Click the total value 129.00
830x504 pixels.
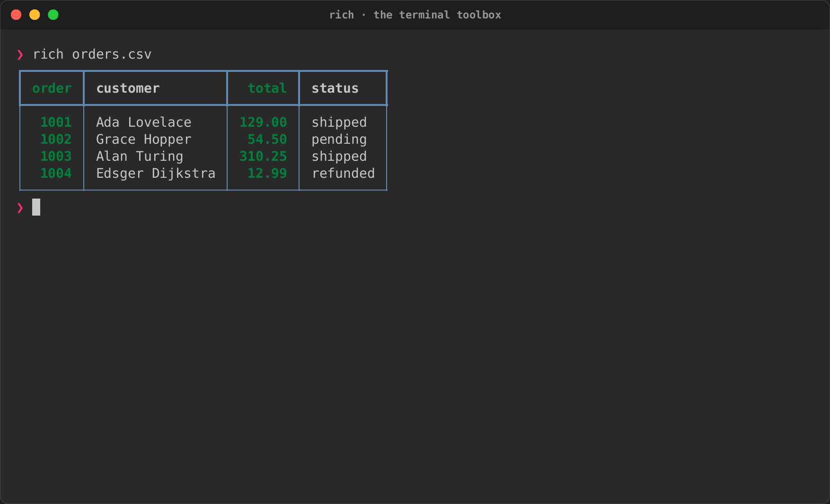[x=263, y=122]
